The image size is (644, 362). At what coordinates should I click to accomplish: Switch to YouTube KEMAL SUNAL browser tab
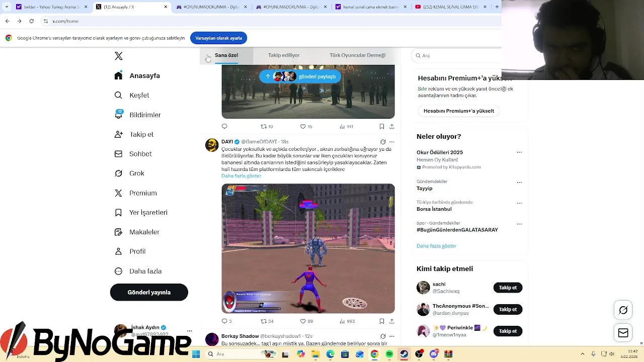click(x=451, y=7)
